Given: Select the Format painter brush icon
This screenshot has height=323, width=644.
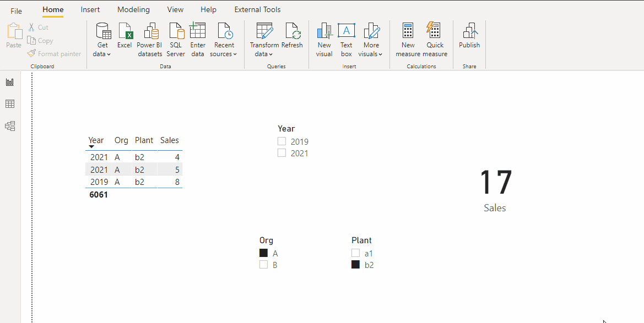Looking at the screenshot, I should (x=31, y=53).
